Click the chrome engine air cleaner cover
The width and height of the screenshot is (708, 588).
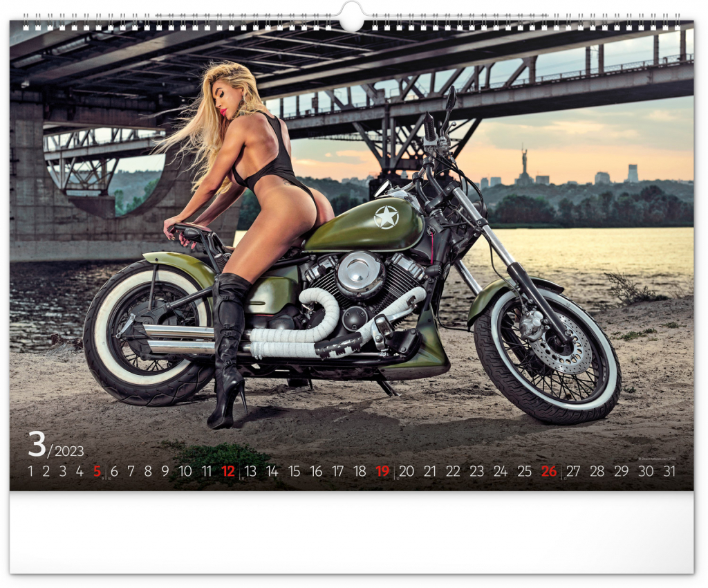click(x=358, y=273)
